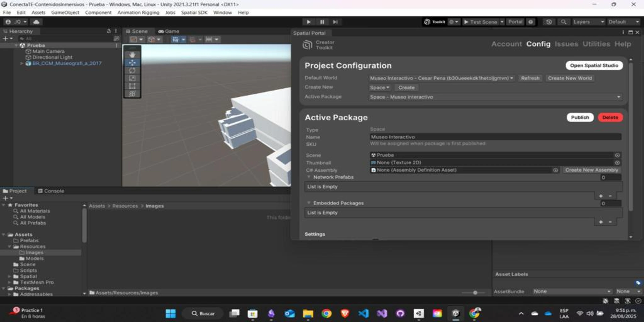Open the pivot mode dropdown in Scene

coord(137,40)
